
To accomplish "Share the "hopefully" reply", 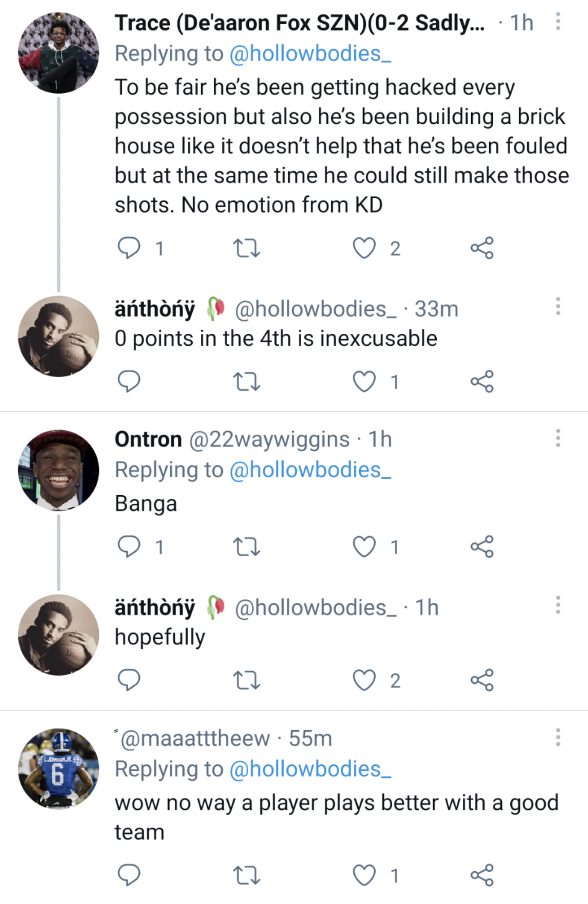I will click(x=482, y=680).
